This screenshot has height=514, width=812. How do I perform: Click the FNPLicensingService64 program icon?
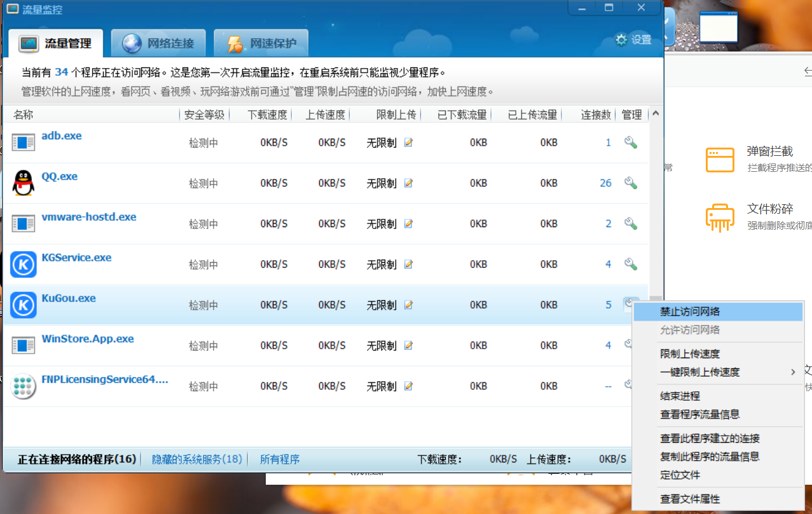click(24, 386)
